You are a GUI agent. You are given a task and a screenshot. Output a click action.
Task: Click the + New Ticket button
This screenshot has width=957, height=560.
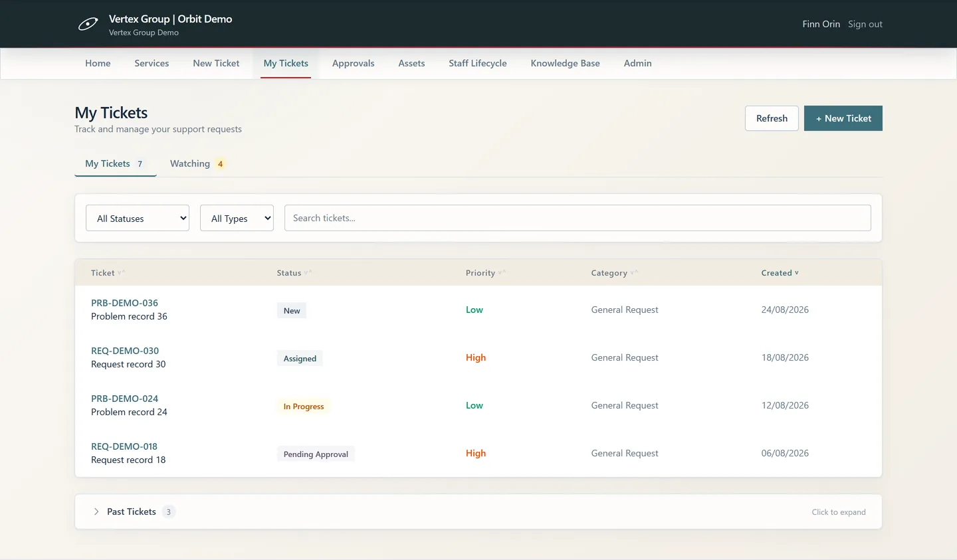tap(843, 118)
